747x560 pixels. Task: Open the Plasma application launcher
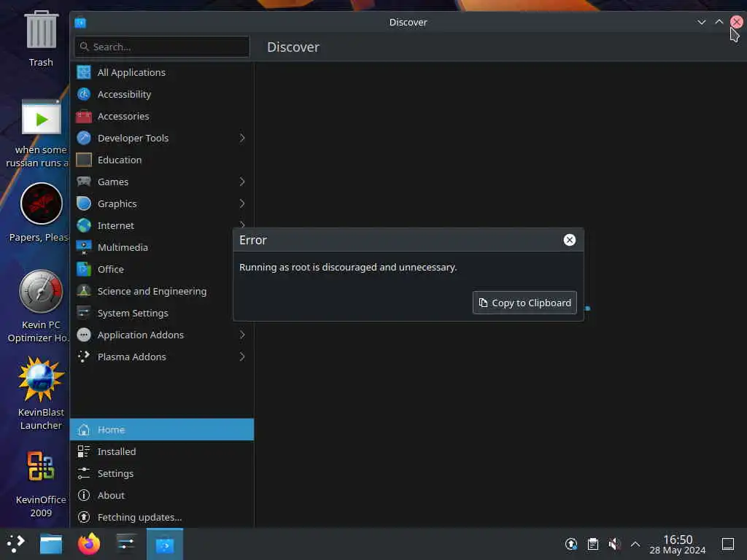(15, 544)
